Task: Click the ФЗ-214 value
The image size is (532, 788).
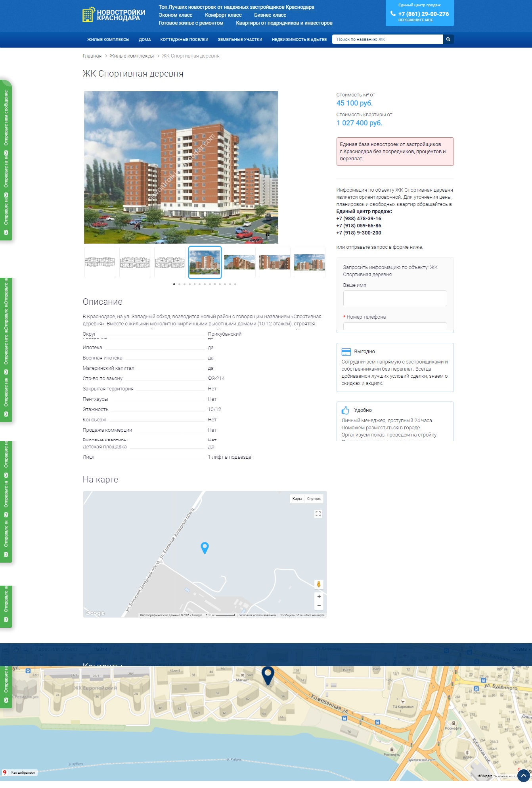Action: [x=216, y=379]
